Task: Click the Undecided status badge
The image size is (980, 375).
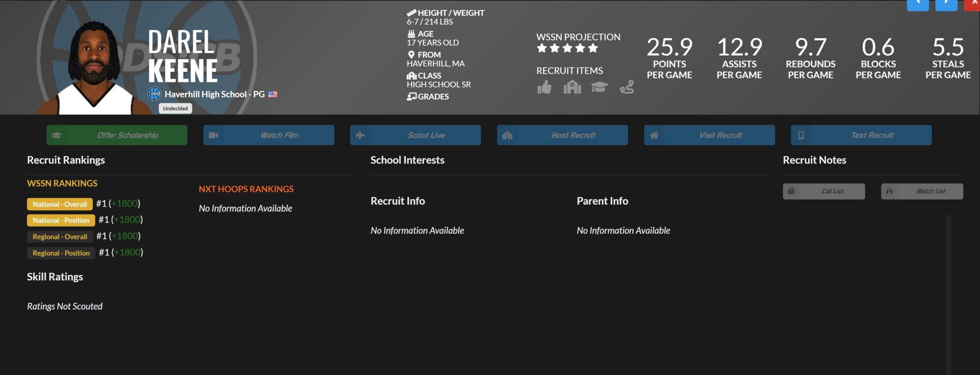Action: (176, 109)
